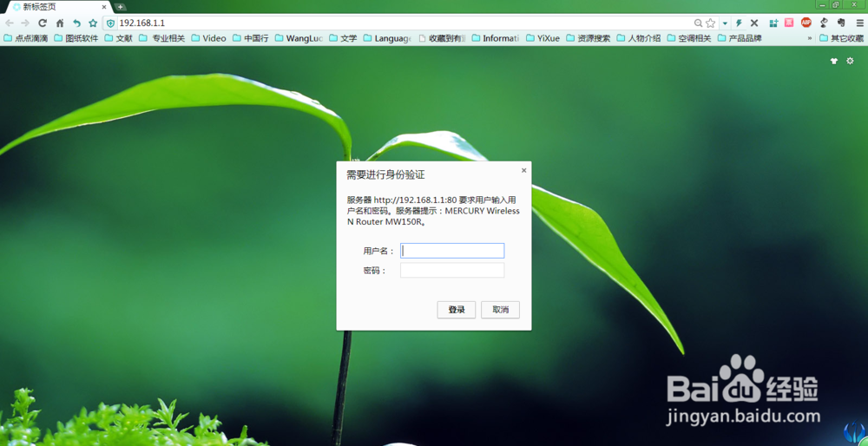Click the 用户名 input field
Screen dimensions: 868x446
point(452,251)
